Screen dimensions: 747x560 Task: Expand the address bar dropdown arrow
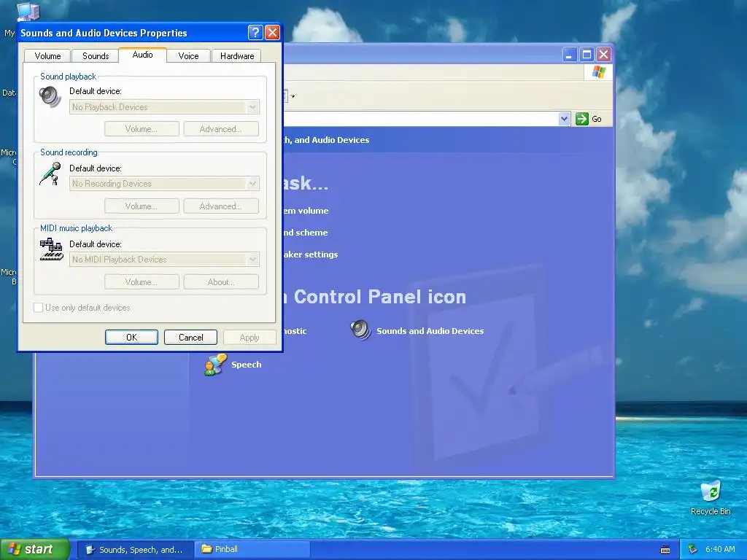564,119
